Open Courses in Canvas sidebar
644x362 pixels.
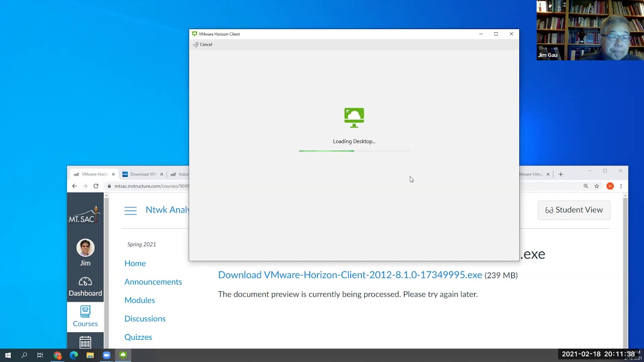[x=85, y=317]
